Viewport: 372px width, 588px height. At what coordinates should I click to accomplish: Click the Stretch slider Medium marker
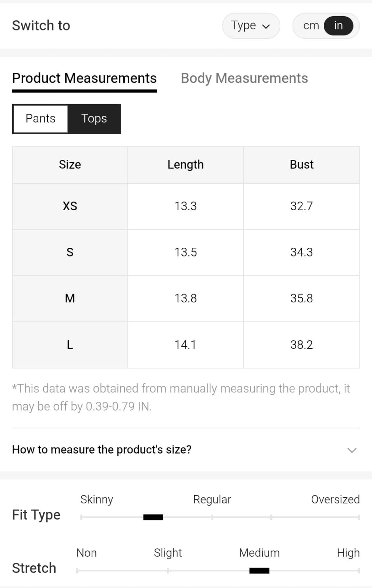tap(259, 571)
